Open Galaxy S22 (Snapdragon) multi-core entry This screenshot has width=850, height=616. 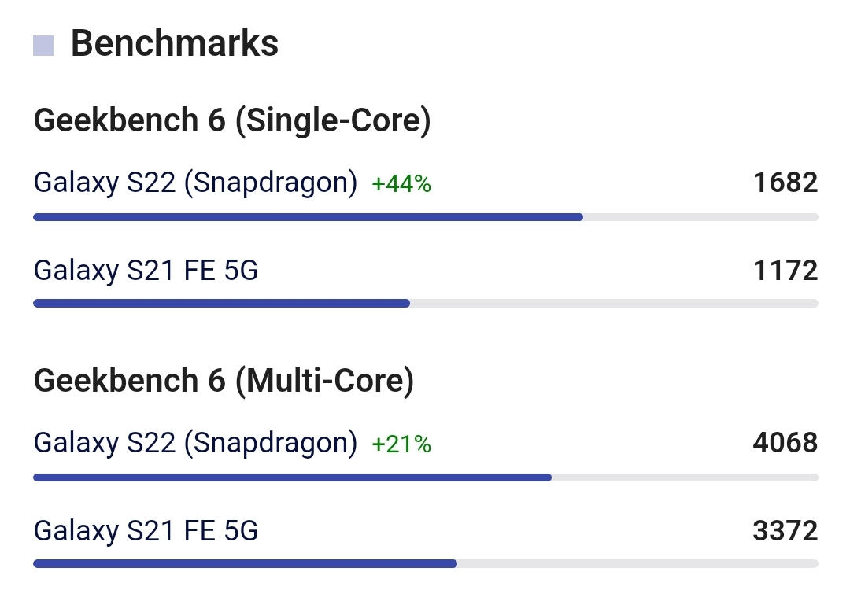click(195, 443)
